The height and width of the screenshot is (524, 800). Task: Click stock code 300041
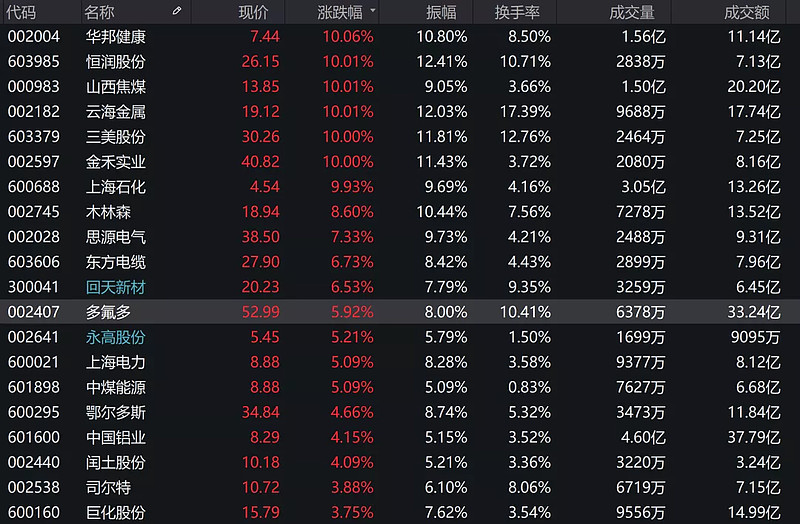pyautogui.click(x=34, y=287)
